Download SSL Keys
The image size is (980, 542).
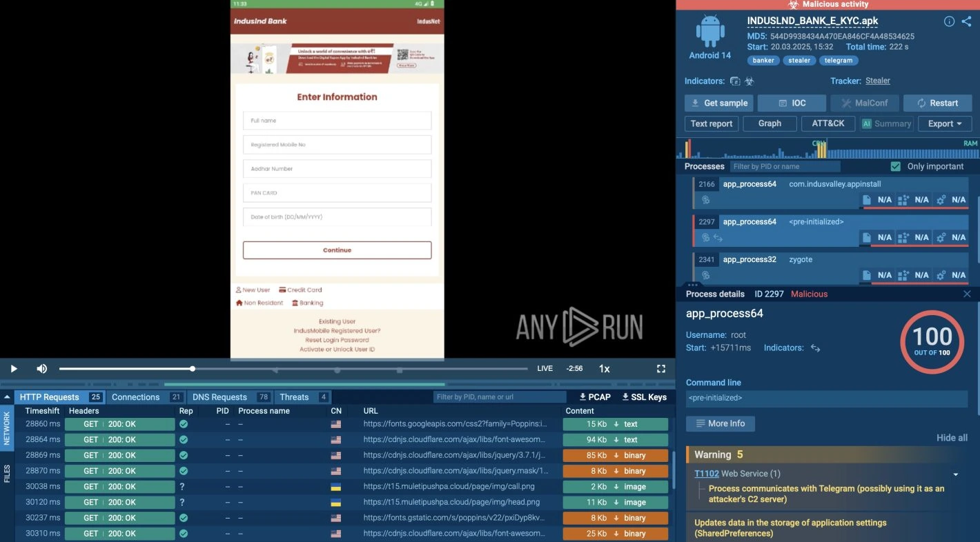[644, 397]
